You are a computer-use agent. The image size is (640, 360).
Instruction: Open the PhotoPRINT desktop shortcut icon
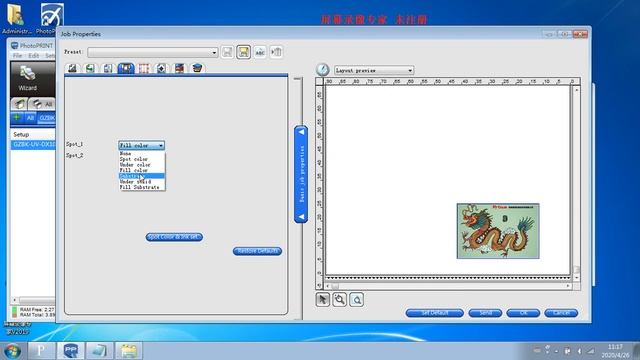click(50, 18)
